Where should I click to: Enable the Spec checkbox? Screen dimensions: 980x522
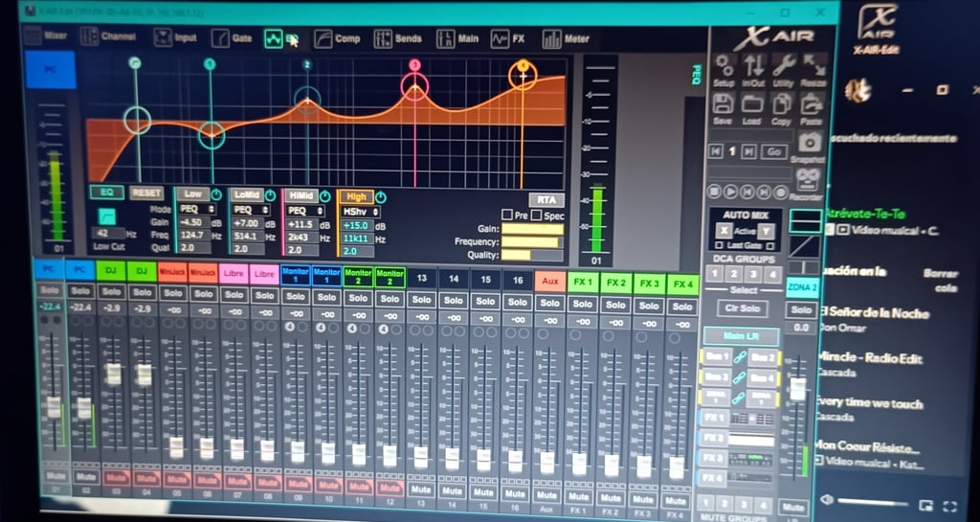[x=537, y=216]
